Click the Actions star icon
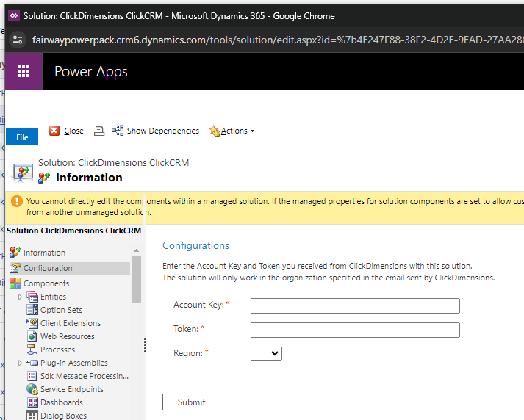Screen dimensions: 524x420 click(x=215, y=131)
